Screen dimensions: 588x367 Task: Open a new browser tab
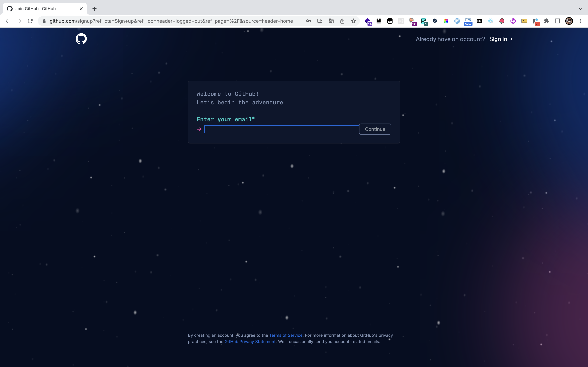pos(94,9)
